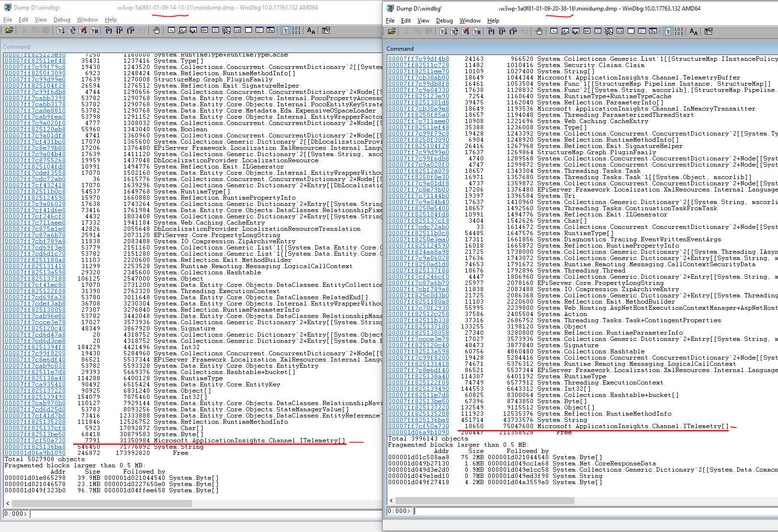Open source file icon in right WinDbg window
The image size is (778, 532).
click(x=392, y=31)
